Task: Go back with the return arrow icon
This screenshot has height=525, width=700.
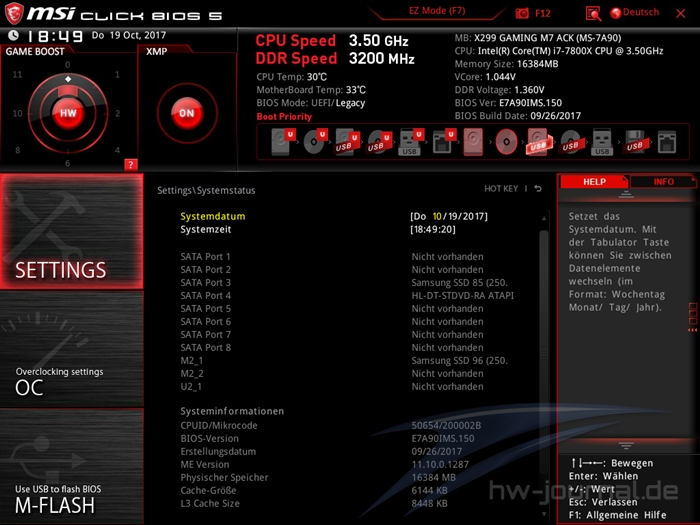Action: point(538,189)
